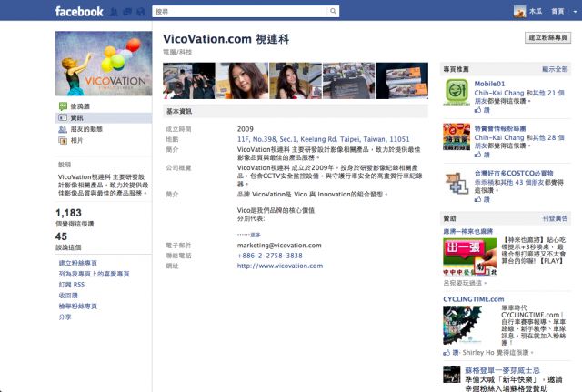Click the VicoVation page profile picture

point(104,64)
